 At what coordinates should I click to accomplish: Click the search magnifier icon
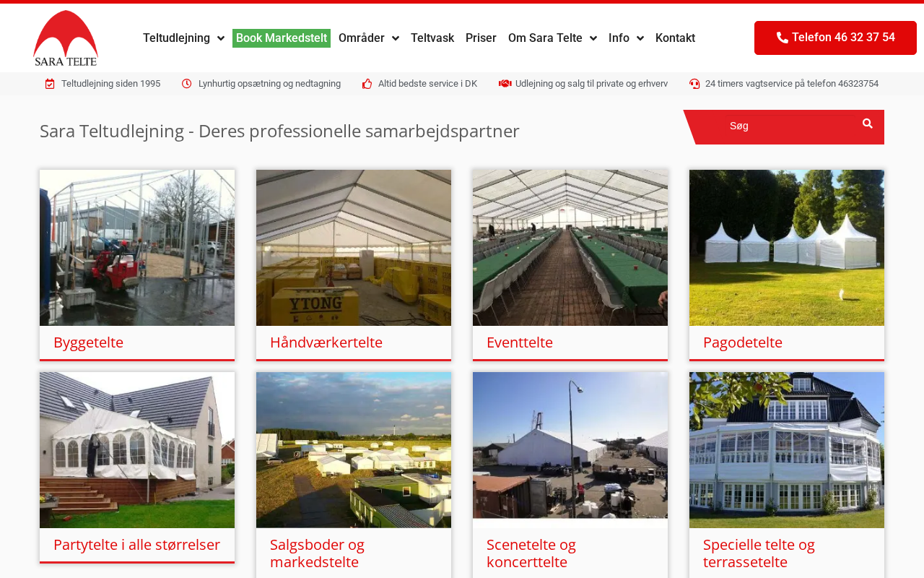[x=868, y=124]
